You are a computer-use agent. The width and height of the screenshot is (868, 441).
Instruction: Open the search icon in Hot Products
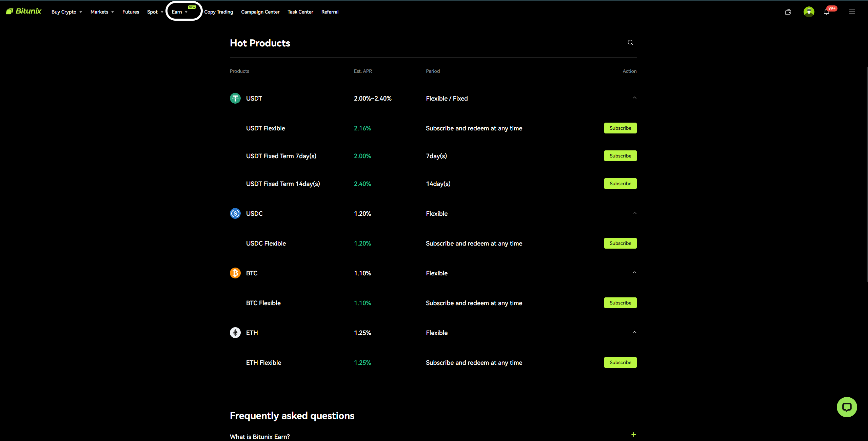[x=630, y=42]
